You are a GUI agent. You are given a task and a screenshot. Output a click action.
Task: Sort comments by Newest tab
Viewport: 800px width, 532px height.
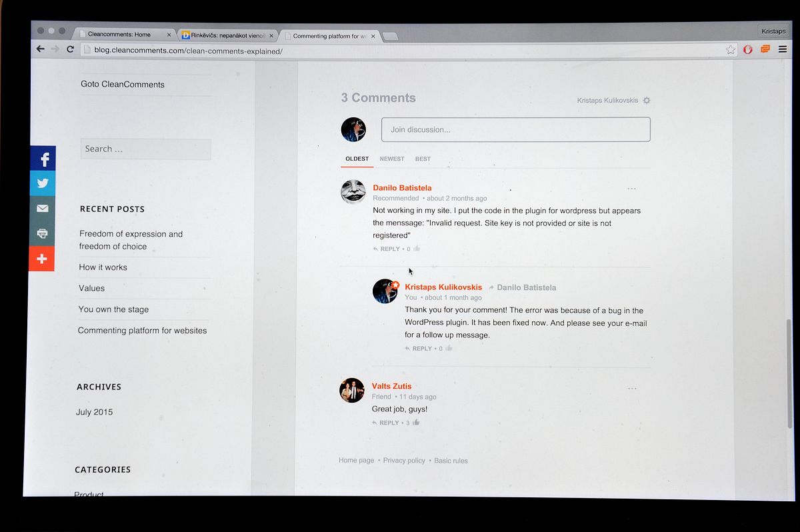tap(392, 159)
